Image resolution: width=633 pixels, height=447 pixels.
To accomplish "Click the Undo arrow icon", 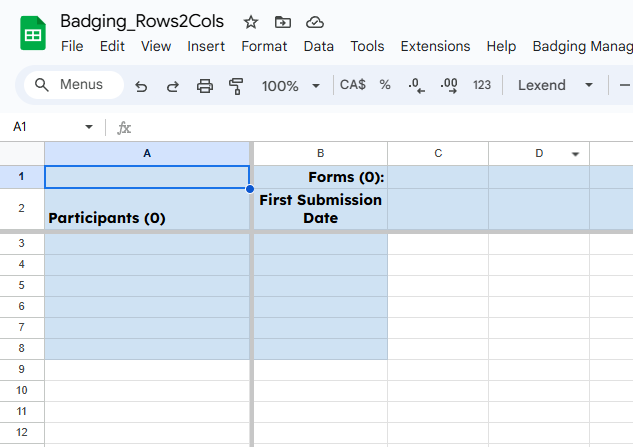I will coord(141,86).
